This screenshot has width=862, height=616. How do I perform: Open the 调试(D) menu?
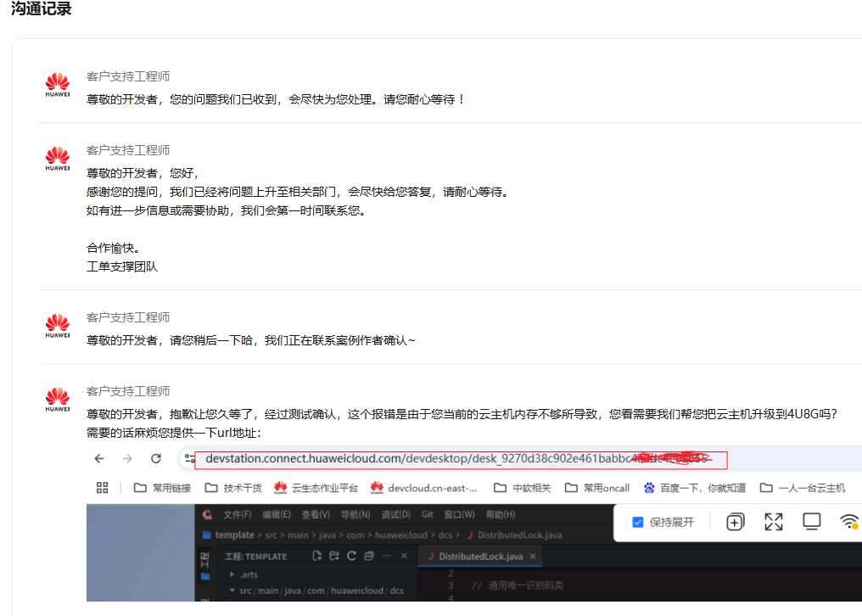click(x=396, y=514)
